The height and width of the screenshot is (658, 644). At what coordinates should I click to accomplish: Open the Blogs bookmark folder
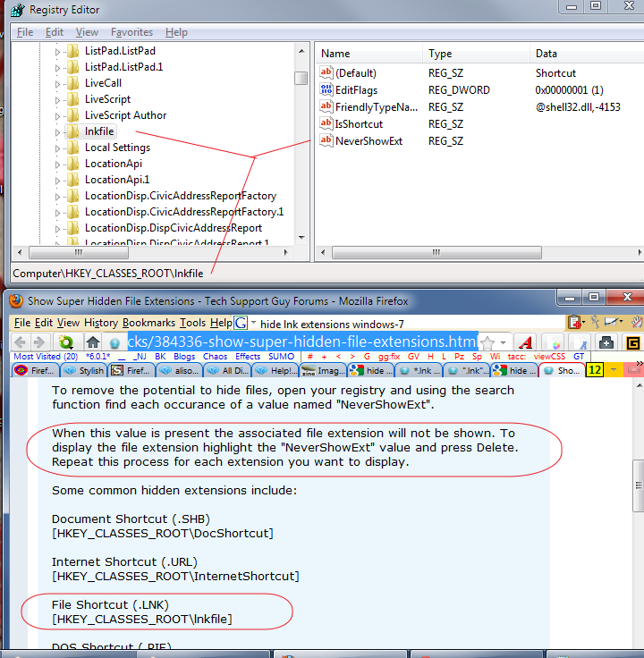(184, 357)
